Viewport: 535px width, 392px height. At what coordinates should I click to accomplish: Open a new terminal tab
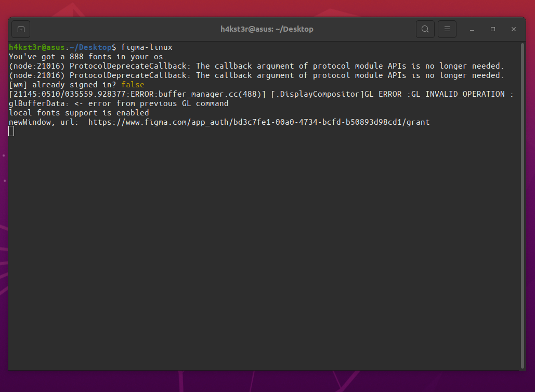[x=20, y=29]
